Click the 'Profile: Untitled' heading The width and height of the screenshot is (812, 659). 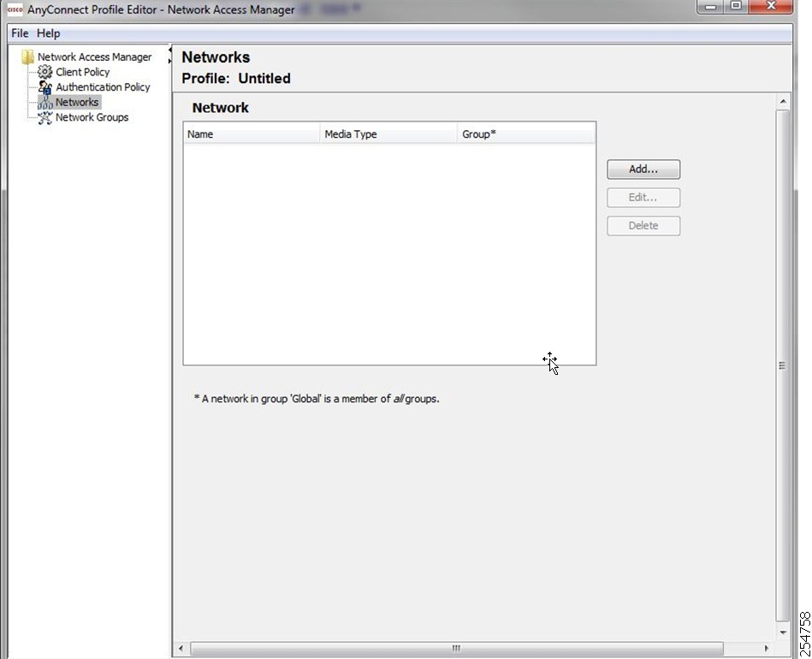[x=236, y=79]
